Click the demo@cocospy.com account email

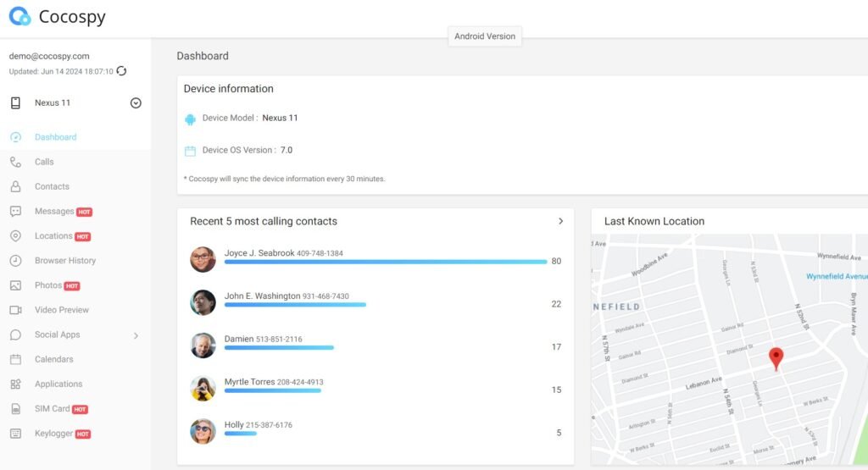(x=49, y=56)
